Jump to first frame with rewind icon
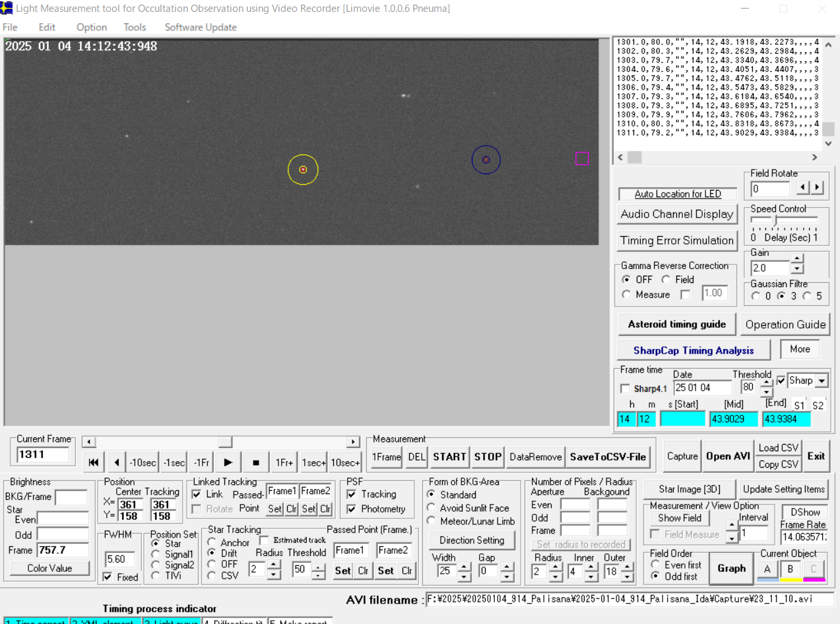The width and height of the screenshot is (840, 624). pyautogui.click(x=94, y=462)
